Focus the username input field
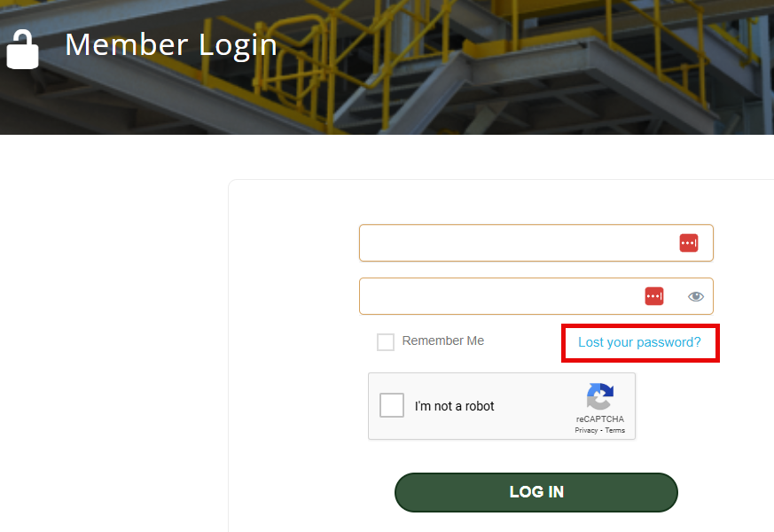The width and height of the screenshot is (774, 532). click(514, 243)
